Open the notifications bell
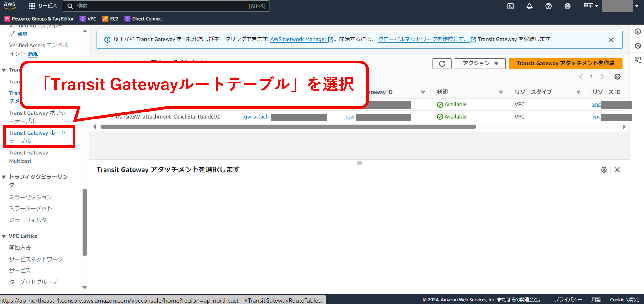Screen dimensions: 644x304 (x=529, y=6)
